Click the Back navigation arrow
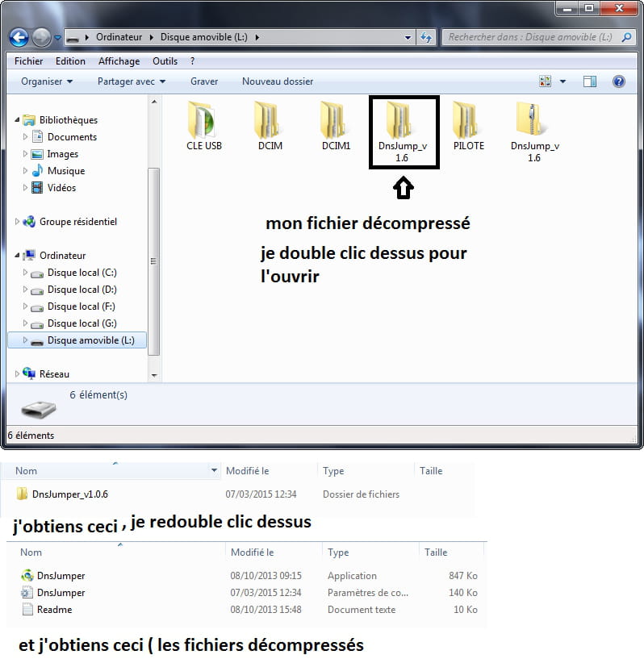Image resolution: width=644 pixels, height=663 pixels. pos(19,37)
